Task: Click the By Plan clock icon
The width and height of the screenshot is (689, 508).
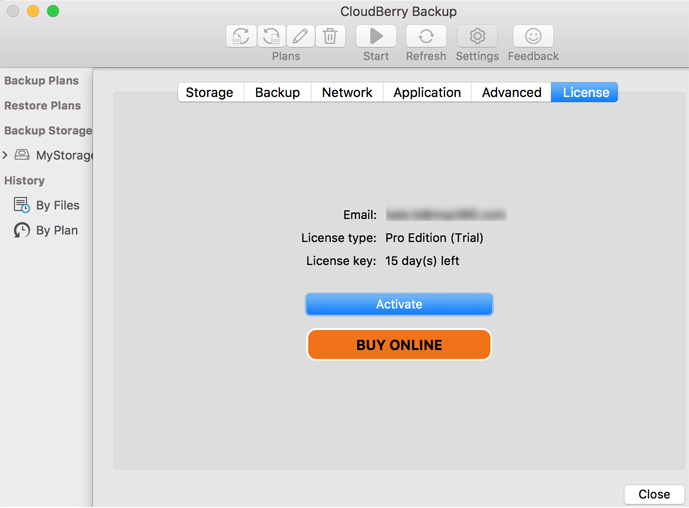Action: (x=22, y=230)
